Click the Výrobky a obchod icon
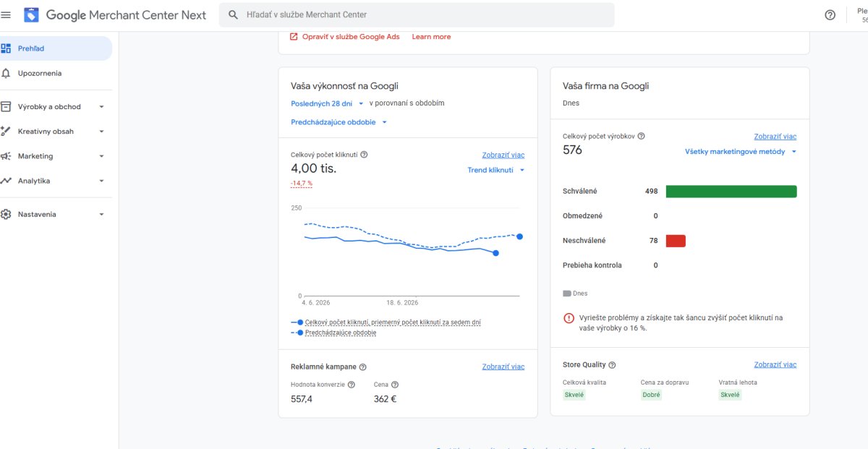The image size is (868, 449). 6,106
